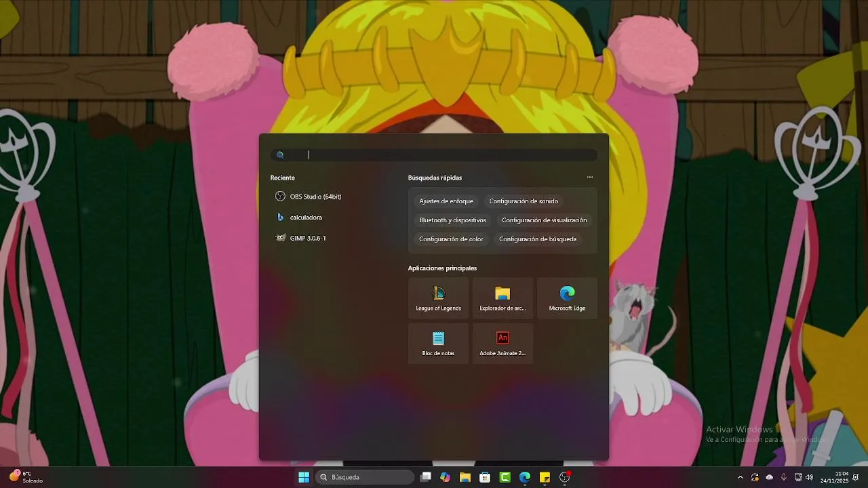Open OneDrive cloud tray icon
The height and width of the screenshot is (488, 868).
click(770, 477)
